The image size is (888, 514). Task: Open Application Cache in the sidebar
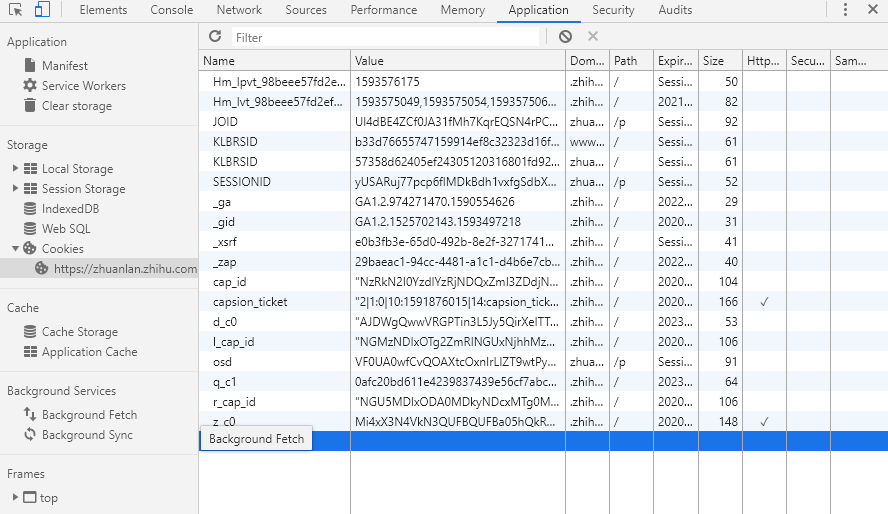click(x=89, y=352)
